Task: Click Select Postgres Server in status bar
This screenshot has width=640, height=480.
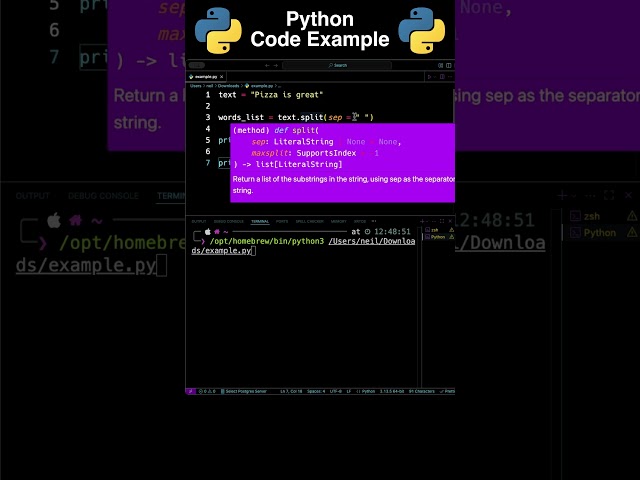Action: (244, 391)
